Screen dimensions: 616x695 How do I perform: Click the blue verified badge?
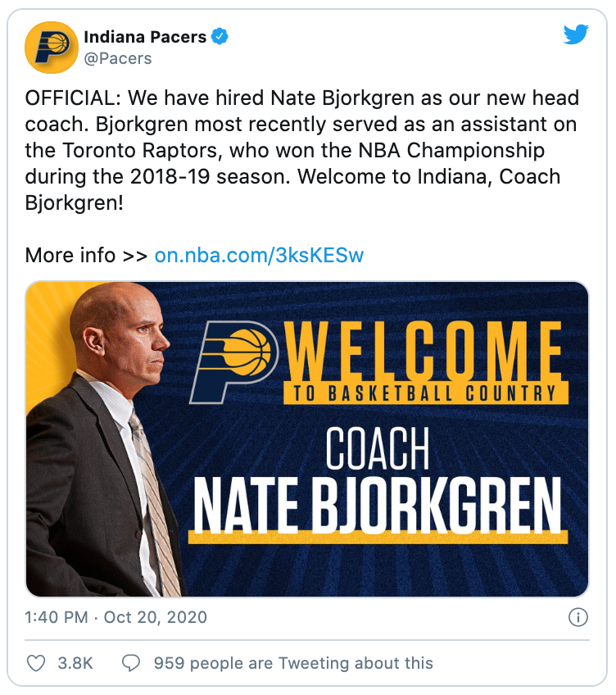pos(220,36)
